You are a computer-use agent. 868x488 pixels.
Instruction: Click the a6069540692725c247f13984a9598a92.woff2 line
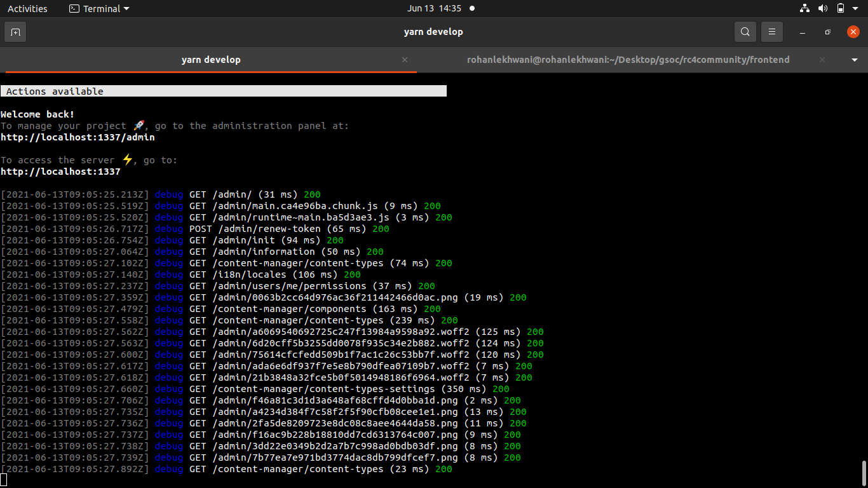coord(272,332)
